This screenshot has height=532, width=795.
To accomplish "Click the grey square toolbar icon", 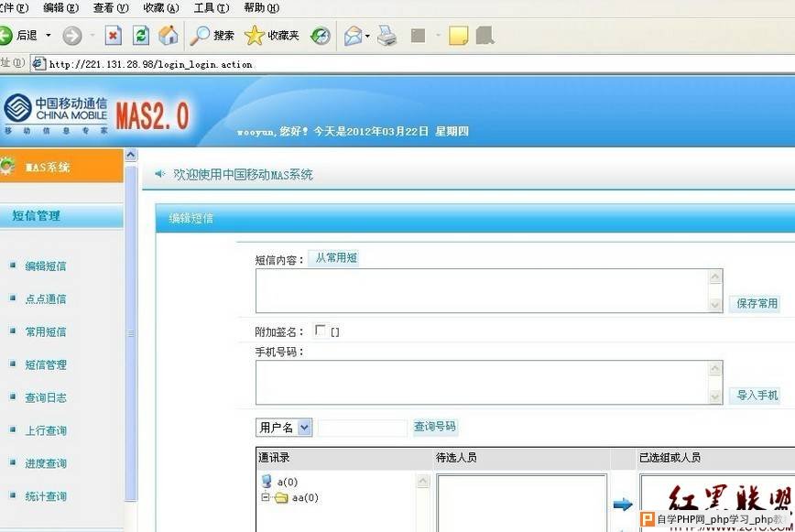I will pyautogui.click(x=419, y=36).
